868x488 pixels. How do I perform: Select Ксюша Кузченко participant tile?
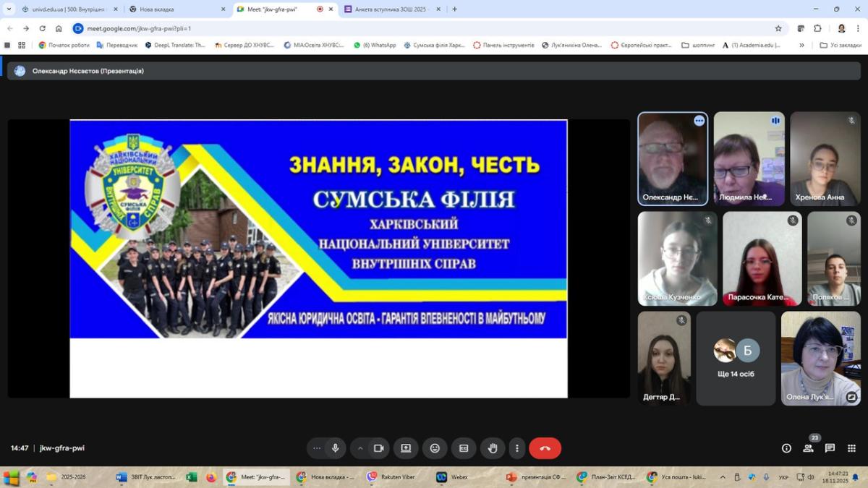click(x=678, y=259)
